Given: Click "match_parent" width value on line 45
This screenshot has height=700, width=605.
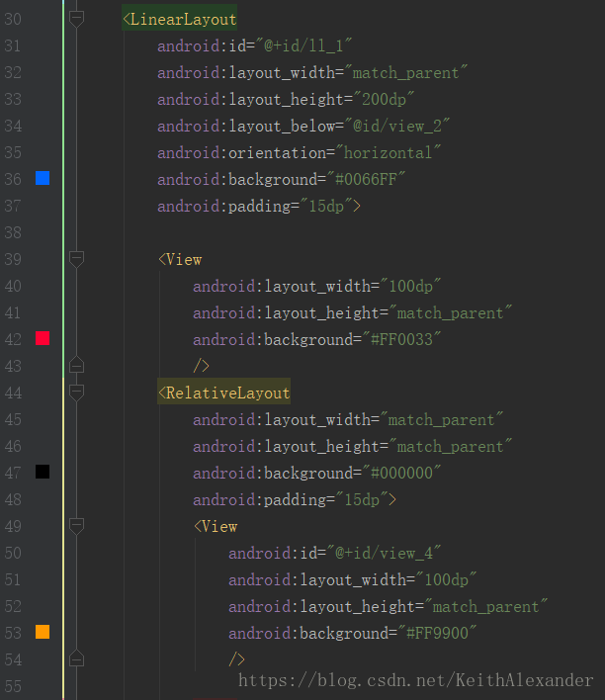Looking at the screenshot, I should (442, 419).
